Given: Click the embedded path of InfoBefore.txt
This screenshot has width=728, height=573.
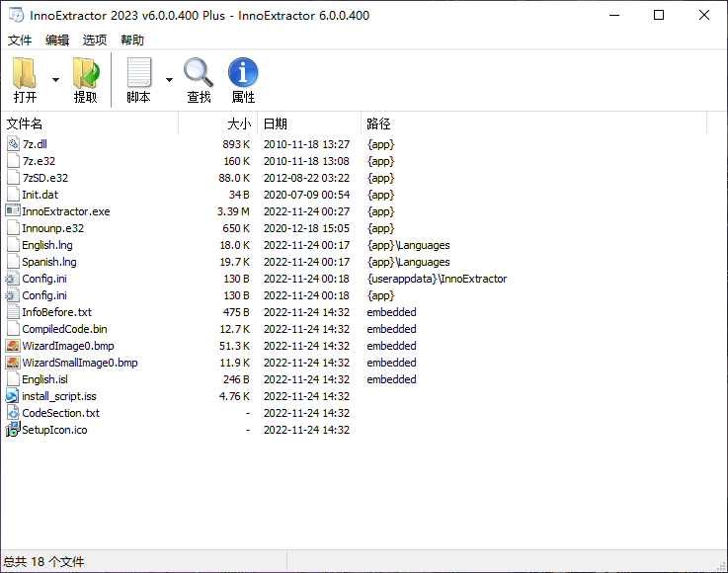Looking at the screenshot, I should 391,312.
